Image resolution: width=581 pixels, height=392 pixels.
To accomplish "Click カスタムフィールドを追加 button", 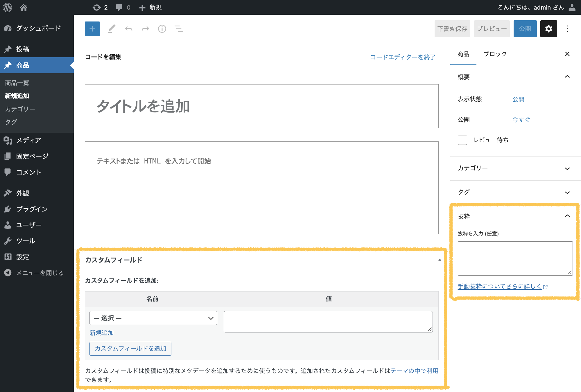I will [130, 348].
